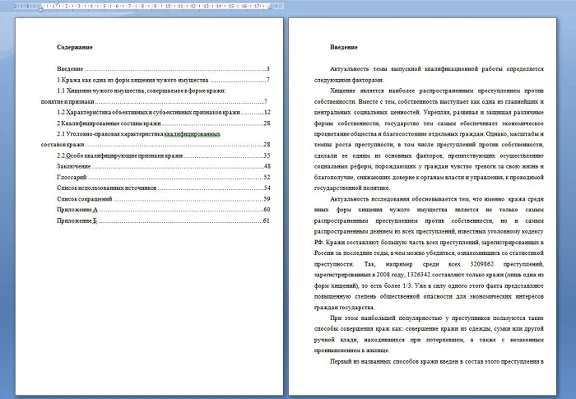
Task: Click the continuation line 'понятие и признаки'
Action: (154, 101)
